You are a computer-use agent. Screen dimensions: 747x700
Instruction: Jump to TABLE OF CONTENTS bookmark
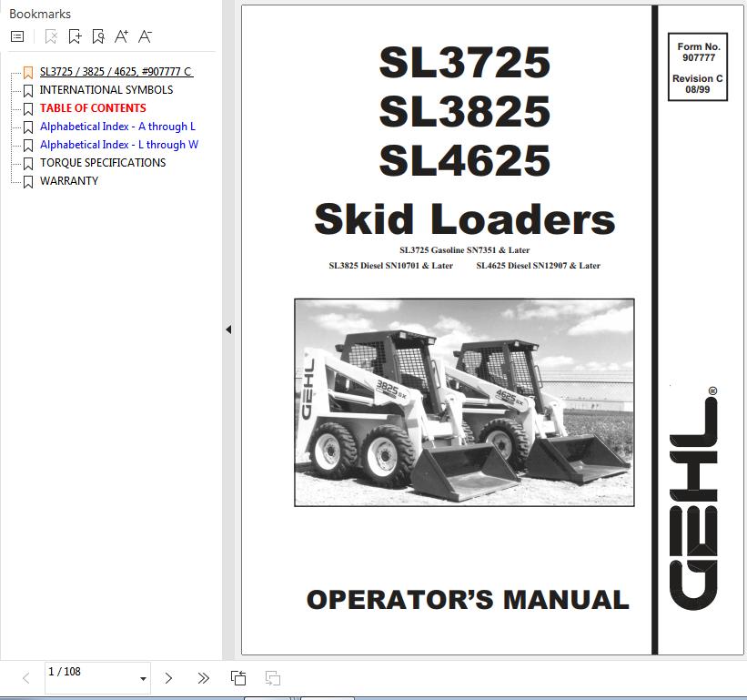(93, 108)
